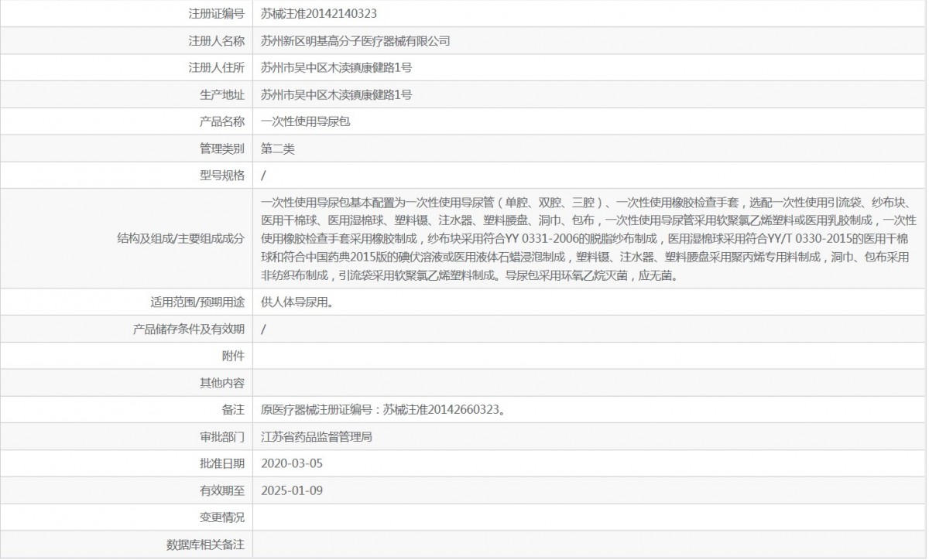
Task: Click the 结构及组成/主要组成成分 label
Action: click(180, 238)
